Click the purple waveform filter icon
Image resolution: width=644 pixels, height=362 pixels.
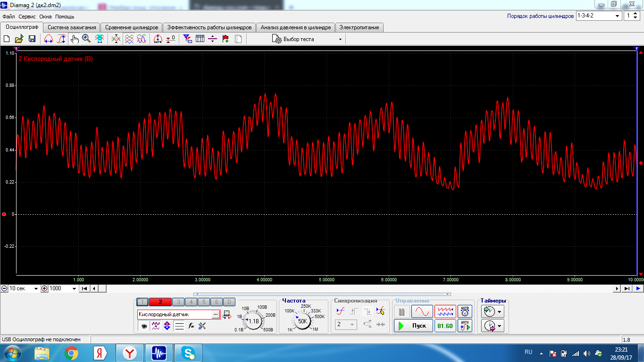pos(156,325)
